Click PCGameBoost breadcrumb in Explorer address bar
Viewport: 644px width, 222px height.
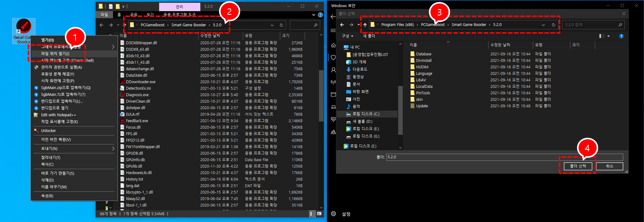point(152,25)
